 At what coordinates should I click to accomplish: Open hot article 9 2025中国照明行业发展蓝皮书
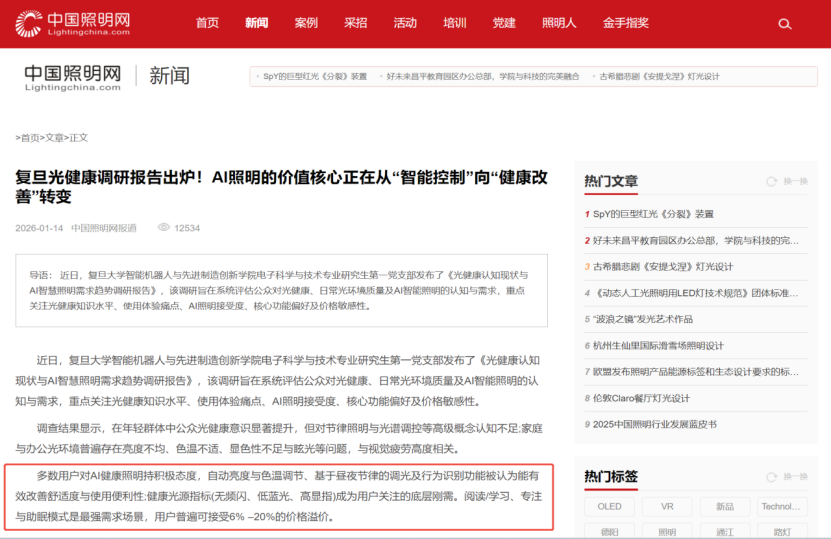coord(655,424)
